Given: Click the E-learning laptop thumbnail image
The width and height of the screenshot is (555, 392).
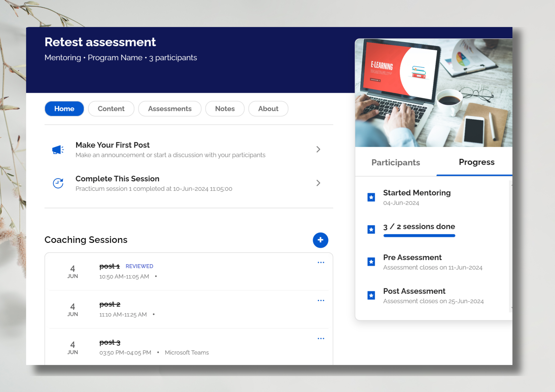Looking at the screenshot, I should 433,93.
